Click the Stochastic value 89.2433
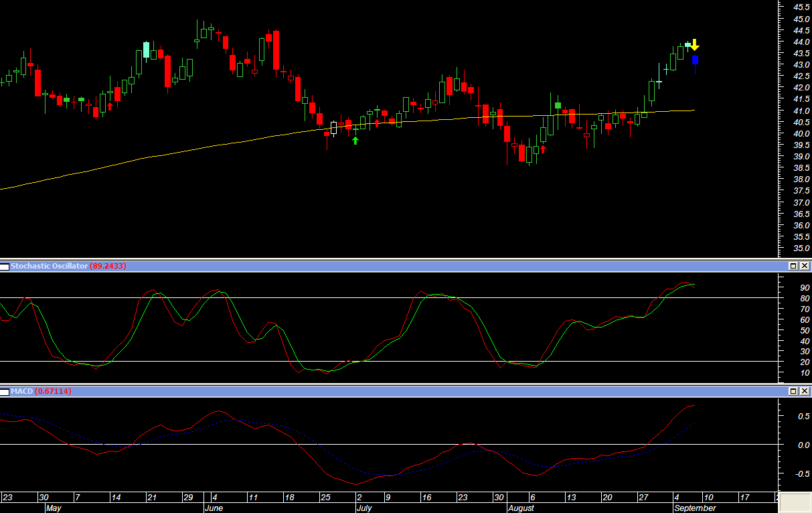Screen dimensions: 812x513 pyautogui.click(x=108, y=266)
